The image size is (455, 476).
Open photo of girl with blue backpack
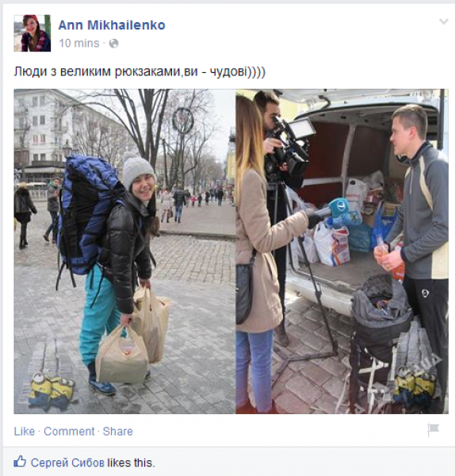pyautogui.click(x=124, y=251)
